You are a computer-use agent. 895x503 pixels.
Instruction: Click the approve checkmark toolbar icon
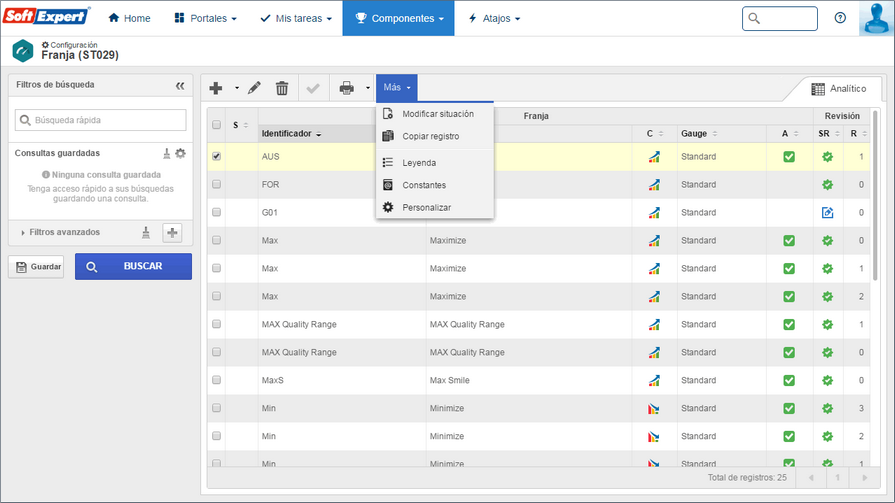pos(313,88)
